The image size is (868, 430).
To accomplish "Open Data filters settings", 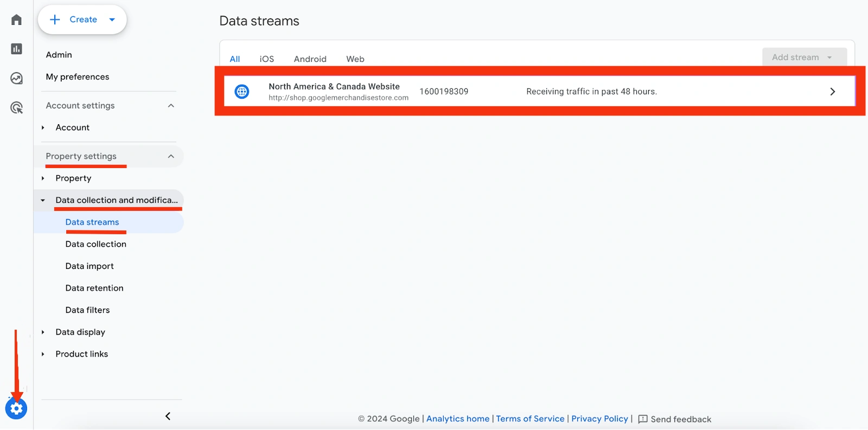I will pyautogui.click(x=88, y=310).
